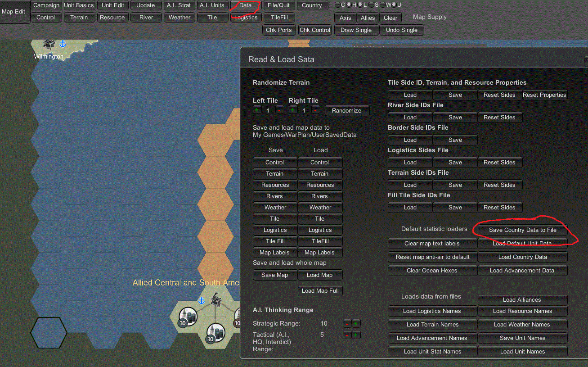
Task: Click the Undo Single button
Action: point(402,30)
